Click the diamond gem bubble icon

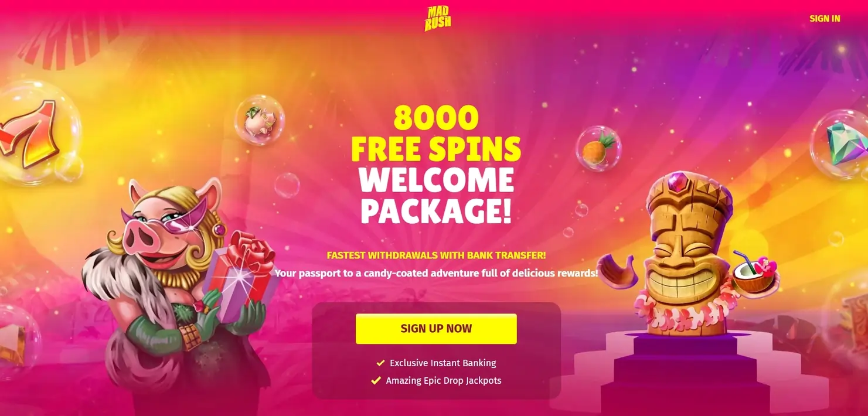coord(841,145)
